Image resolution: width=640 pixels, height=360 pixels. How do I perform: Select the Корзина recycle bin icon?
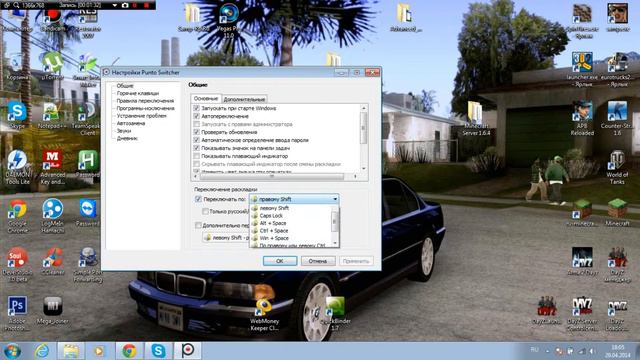pyautogui.click(x=18, y=66)
